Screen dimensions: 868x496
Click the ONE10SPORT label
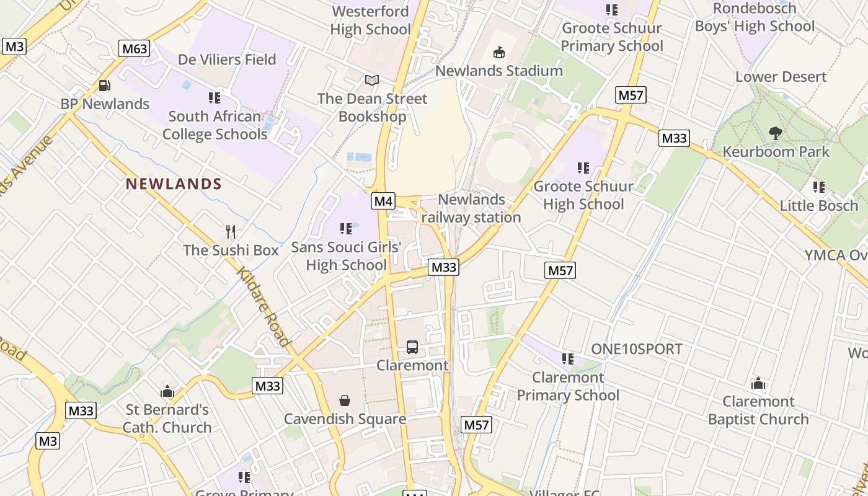tap(637, 349)
